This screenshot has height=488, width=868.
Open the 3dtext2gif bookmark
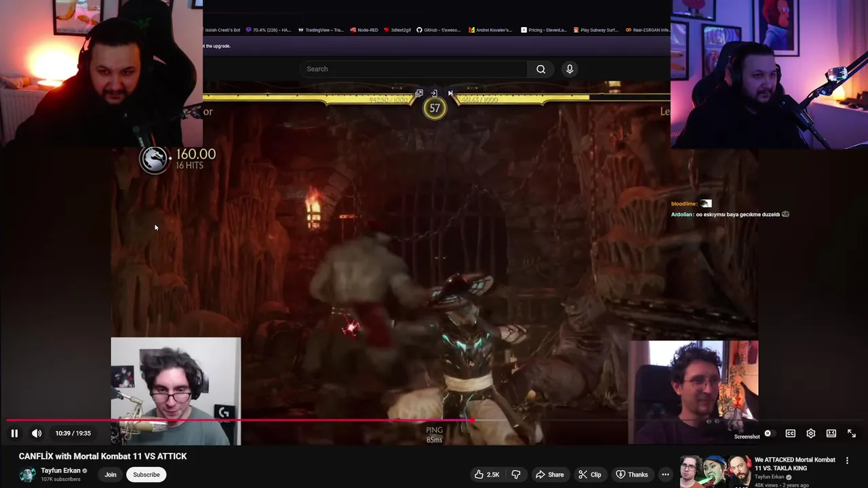pyautogui.click(x=397, y=30)
